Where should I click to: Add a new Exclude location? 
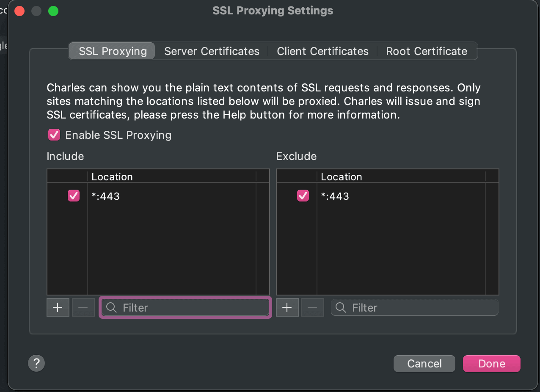[287, 307]
